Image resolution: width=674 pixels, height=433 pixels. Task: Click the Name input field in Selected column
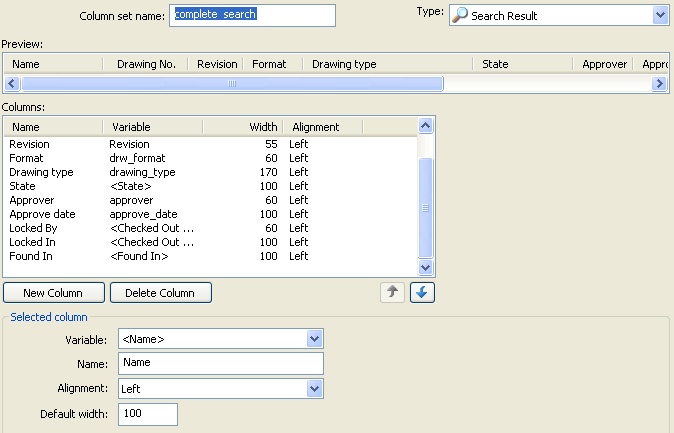coord(221,363)
